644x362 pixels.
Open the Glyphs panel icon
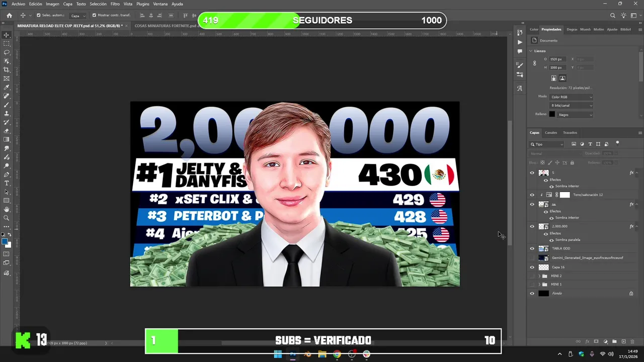[520, 88]
